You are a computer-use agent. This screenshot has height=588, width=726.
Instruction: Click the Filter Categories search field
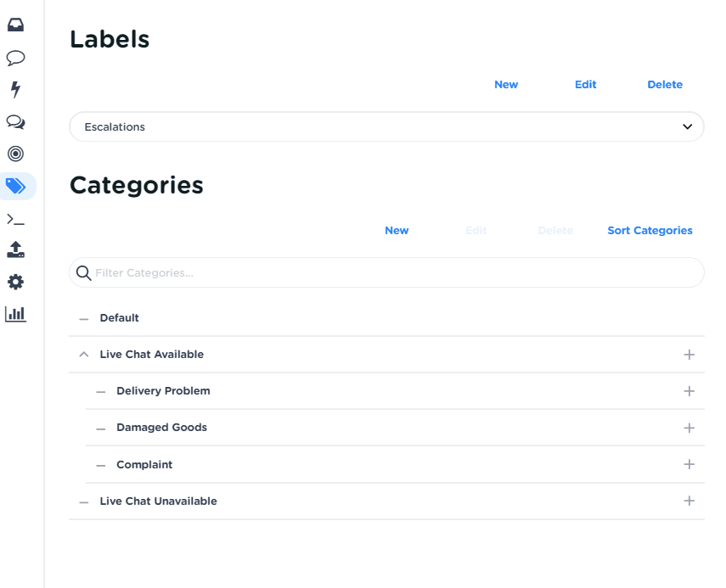[386, 273]
